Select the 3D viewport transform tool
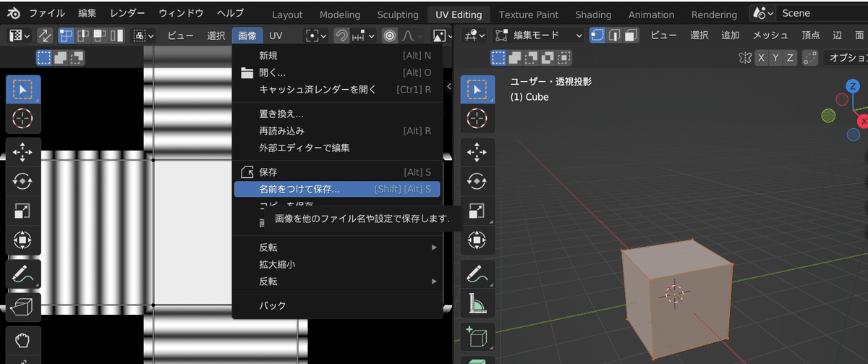 click(x=477, y=240)
